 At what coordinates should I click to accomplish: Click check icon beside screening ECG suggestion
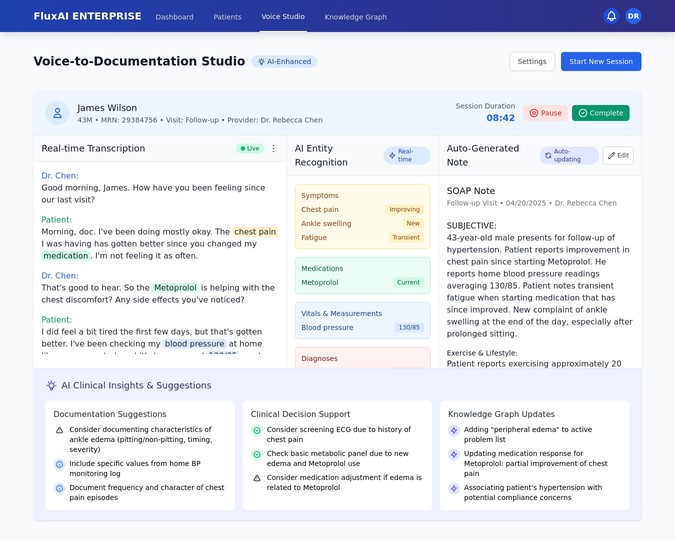257,430
